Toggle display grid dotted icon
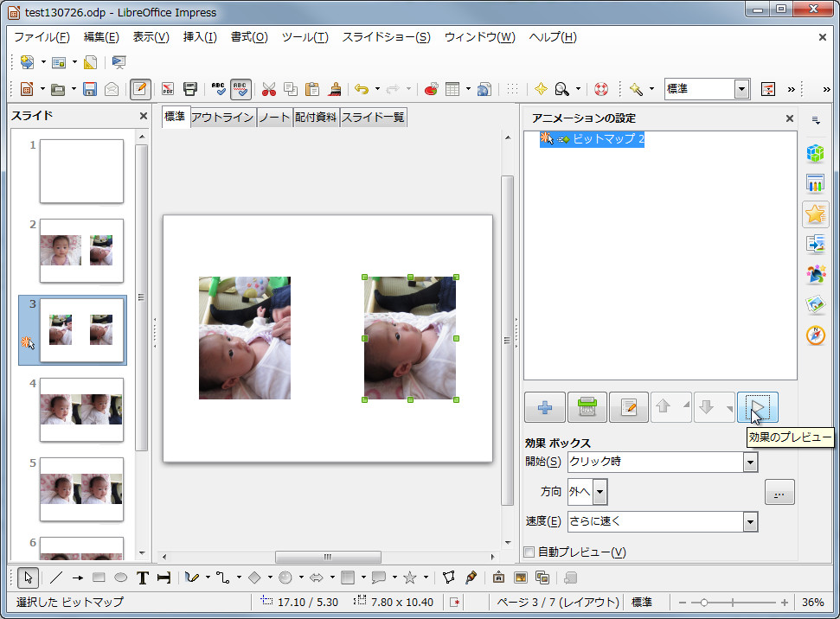840x619 pixels. 513,89
